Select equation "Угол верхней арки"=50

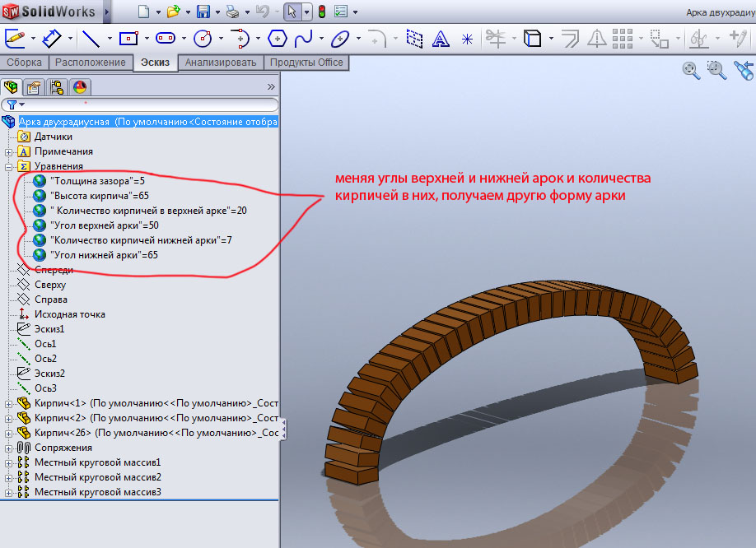point(105,225)
